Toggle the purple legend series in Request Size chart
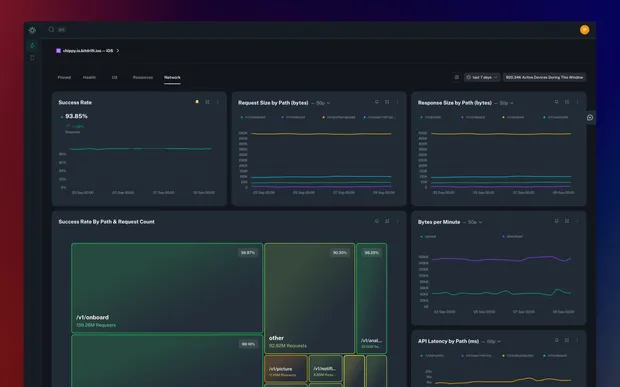620x387 pixels. click(x=293, y=117)
